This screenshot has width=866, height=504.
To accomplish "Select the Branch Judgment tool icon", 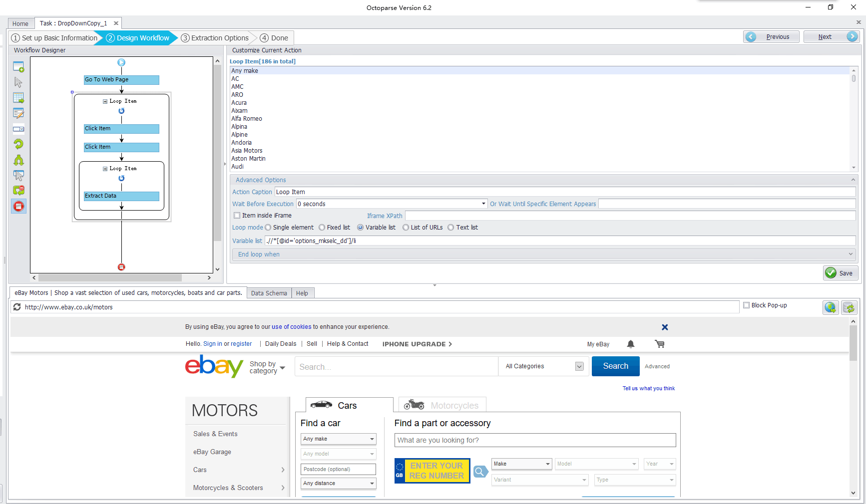I will click(18, 160).
